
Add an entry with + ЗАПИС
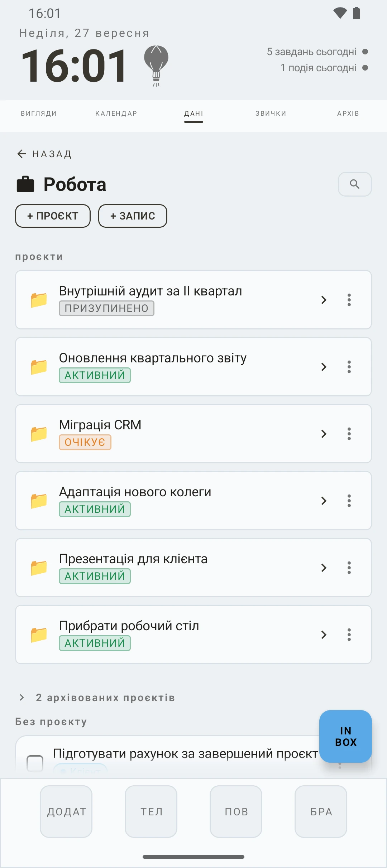click(133, 216)
